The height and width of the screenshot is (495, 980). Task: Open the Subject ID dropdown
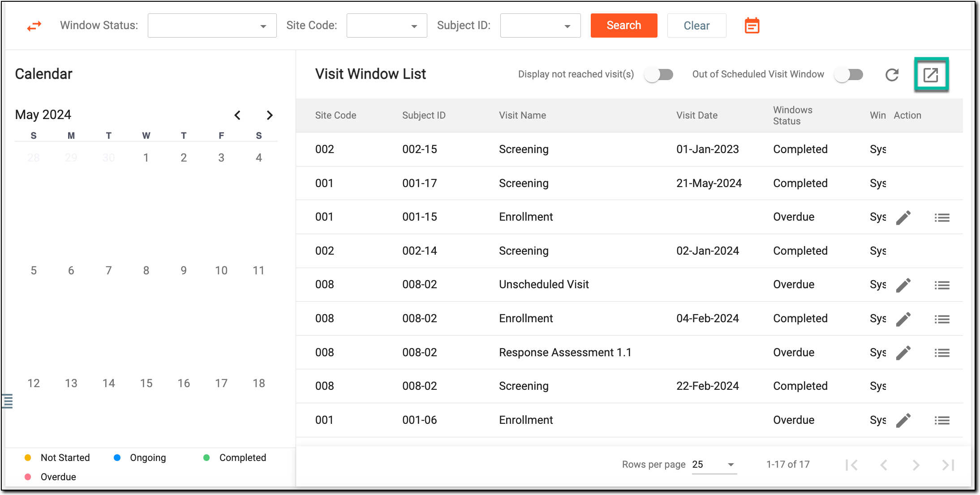pos(540,26)
